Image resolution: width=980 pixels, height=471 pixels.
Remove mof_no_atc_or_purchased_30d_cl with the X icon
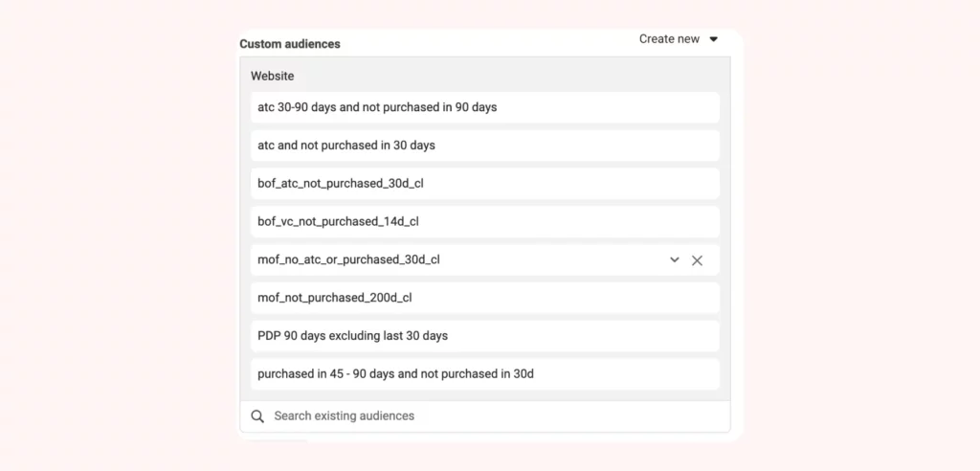point(697,260)
